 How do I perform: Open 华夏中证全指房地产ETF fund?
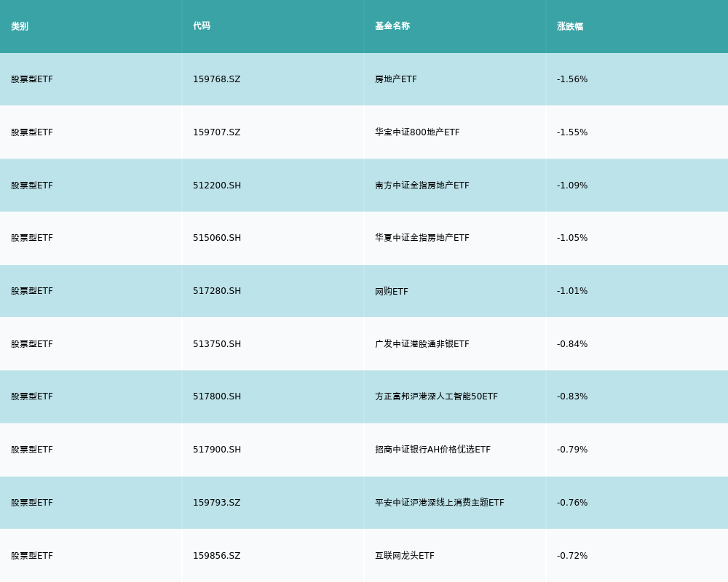(422, 238)
